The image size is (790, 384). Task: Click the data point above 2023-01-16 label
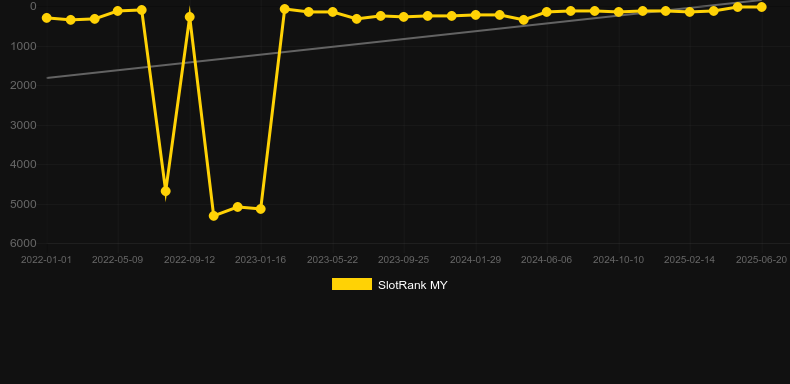(260, 209)
